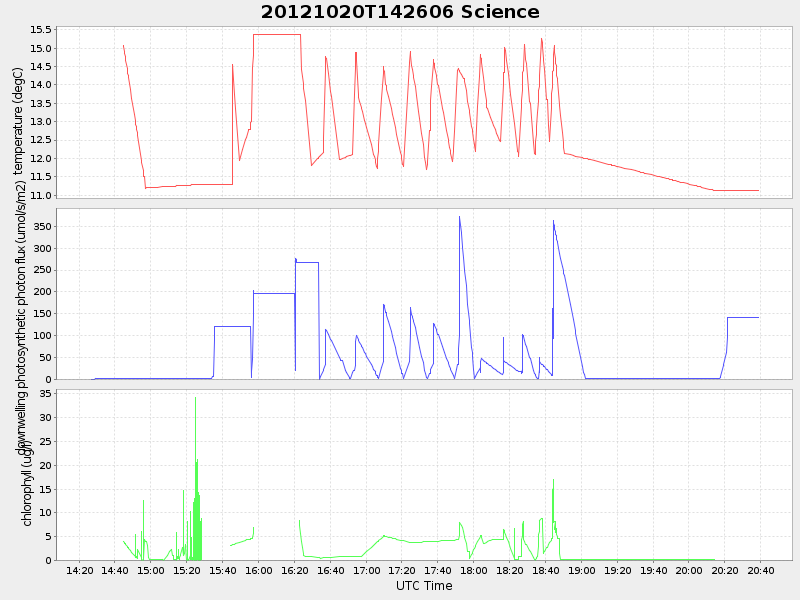Click the 19:20 time tick label

tap(617, 570)
